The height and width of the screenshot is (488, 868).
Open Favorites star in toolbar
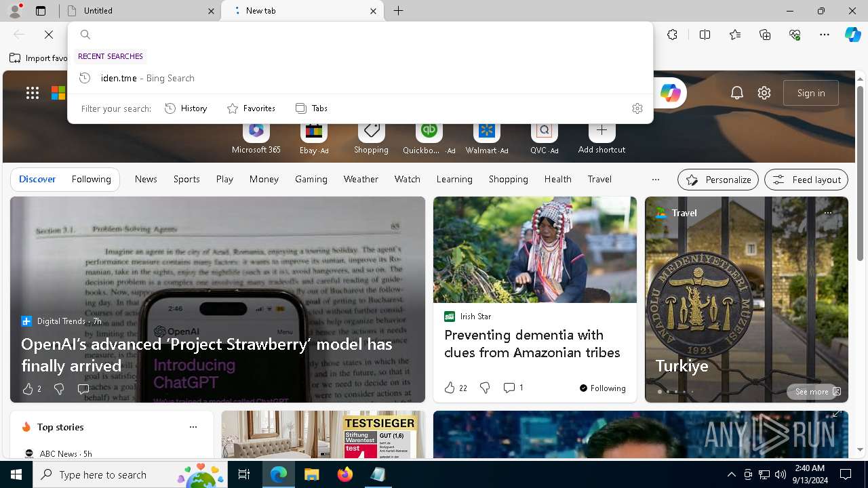735,35
